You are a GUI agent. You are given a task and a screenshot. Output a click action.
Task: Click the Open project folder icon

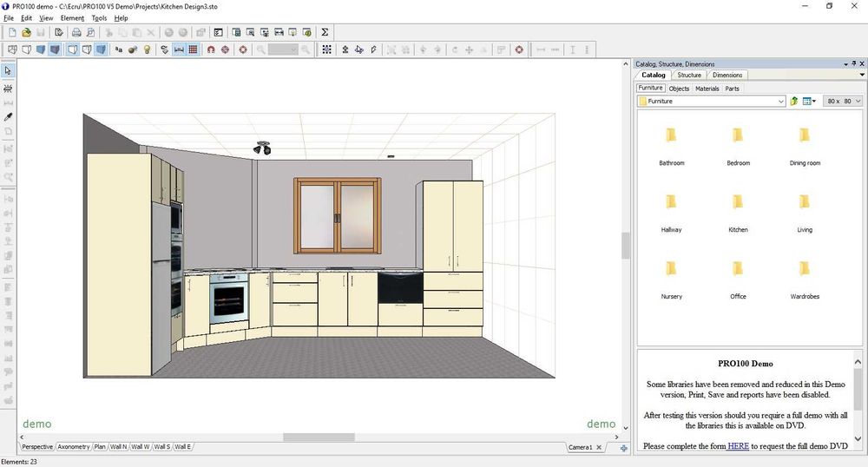(x=26, y=32)
